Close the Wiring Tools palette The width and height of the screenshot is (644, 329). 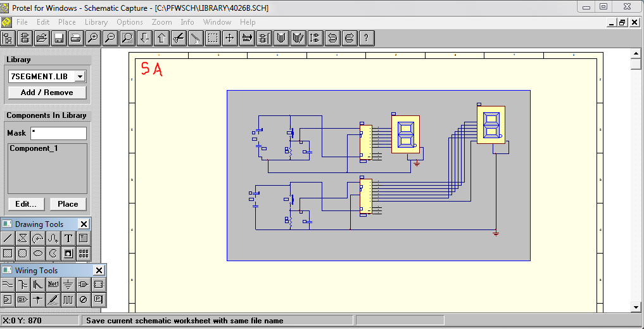99,271
